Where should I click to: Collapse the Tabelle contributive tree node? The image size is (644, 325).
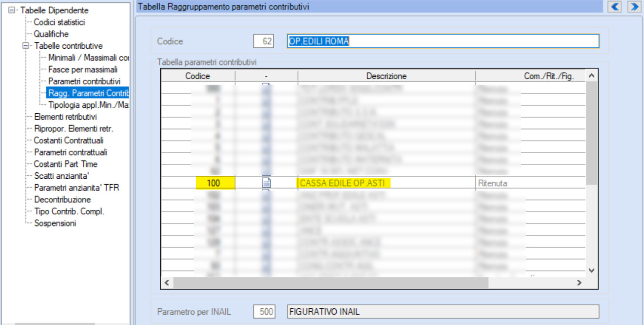tap(26, 46)
